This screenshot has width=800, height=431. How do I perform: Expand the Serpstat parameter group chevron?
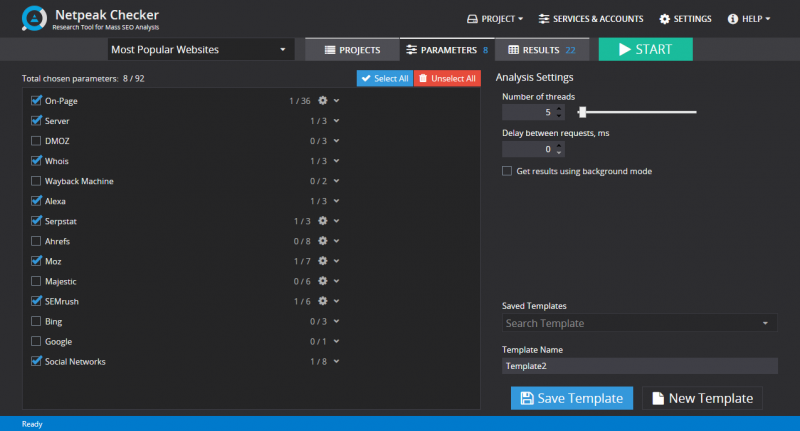(337, 221)
